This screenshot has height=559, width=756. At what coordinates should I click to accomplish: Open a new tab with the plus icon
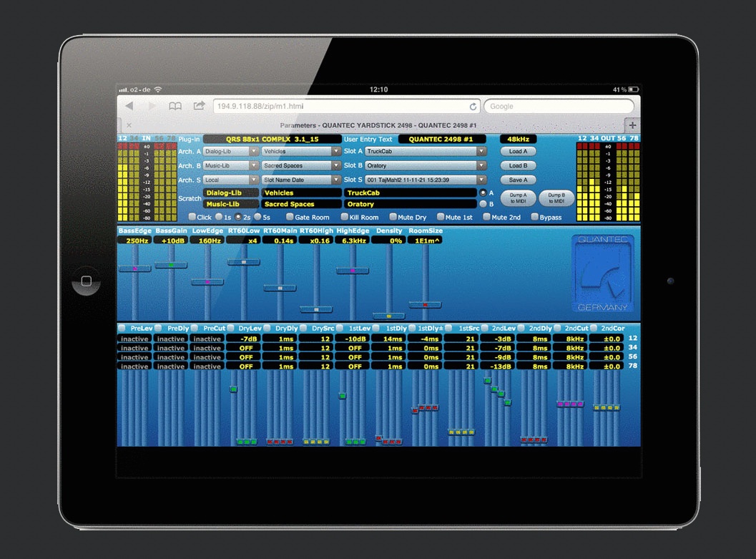pyautogui.click(x=632, y=125)
